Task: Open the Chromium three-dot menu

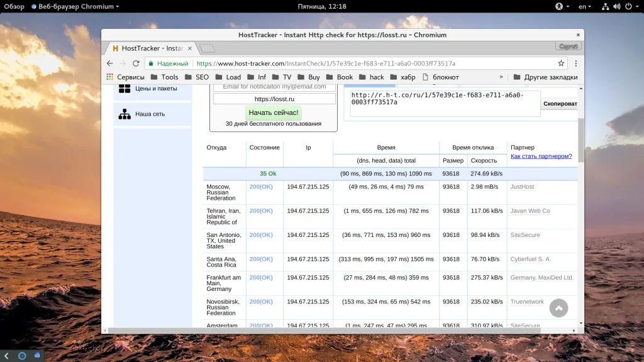Action: [x=575, y=63]
